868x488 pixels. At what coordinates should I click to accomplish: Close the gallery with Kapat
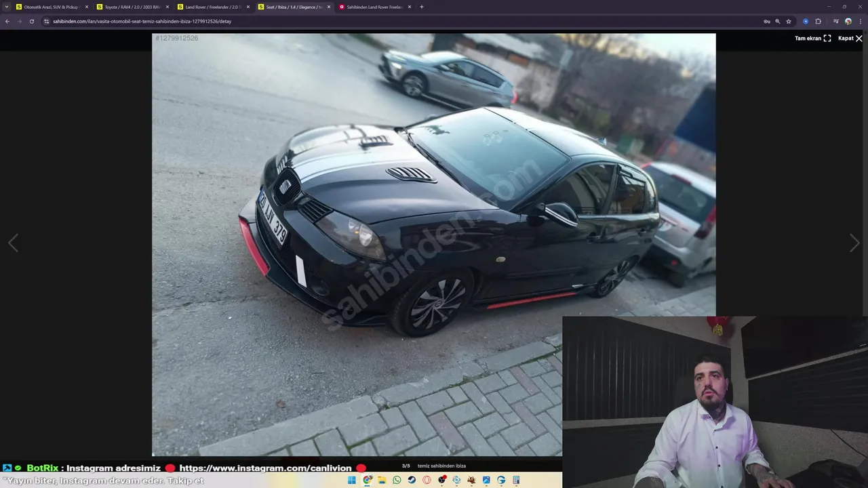pyautogui.click(x=850, y=39)
